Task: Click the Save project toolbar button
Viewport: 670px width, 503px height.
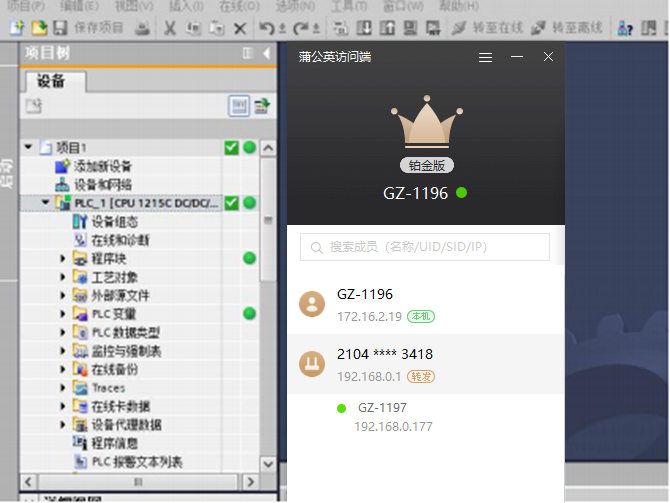Action: (88, 28)
